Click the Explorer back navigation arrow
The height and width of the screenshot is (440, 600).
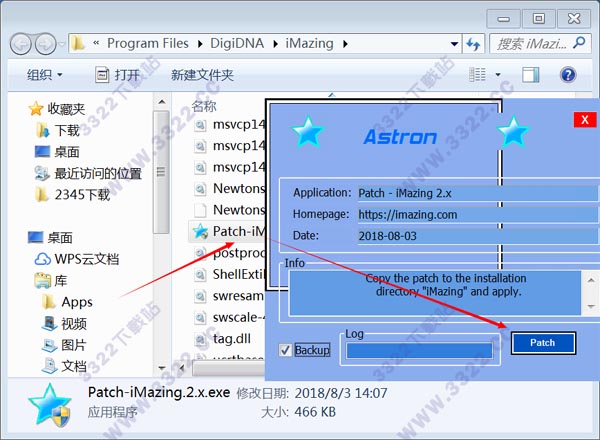[x=21, y=44]
